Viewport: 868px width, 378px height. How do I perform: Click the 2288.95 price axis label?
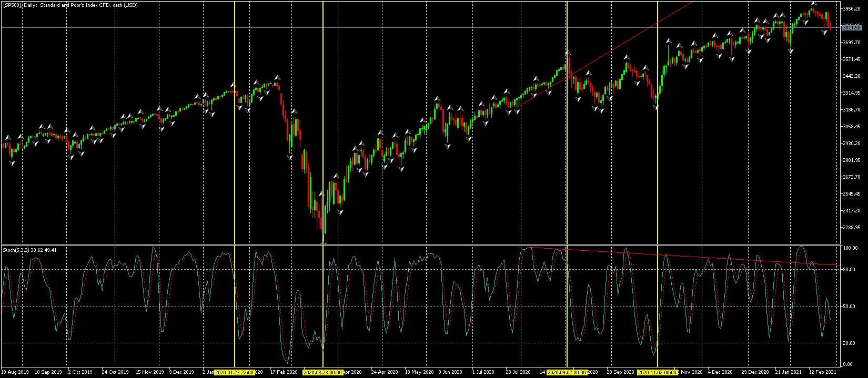tap(851, 228)
